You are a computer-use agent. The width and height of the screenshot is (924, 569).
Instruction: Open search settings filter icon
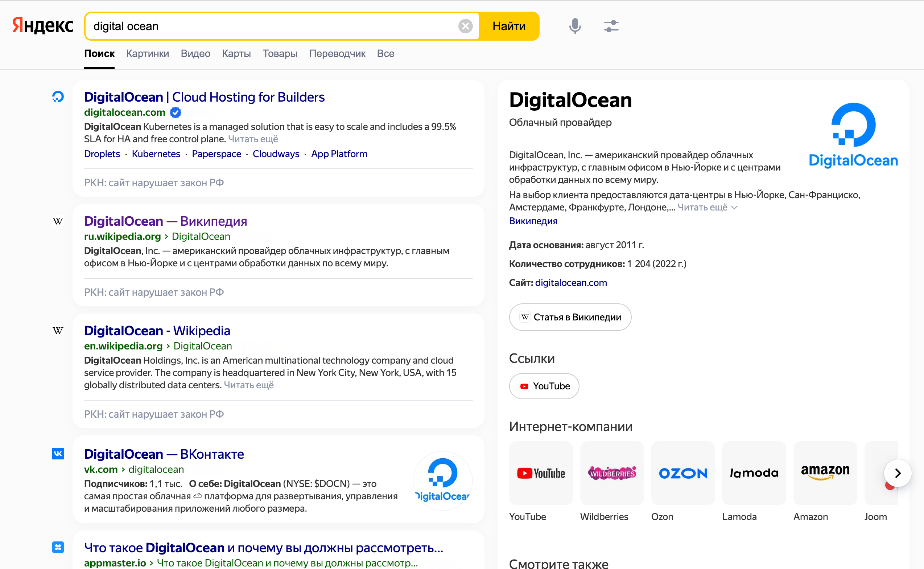click(x=611, y=26)
